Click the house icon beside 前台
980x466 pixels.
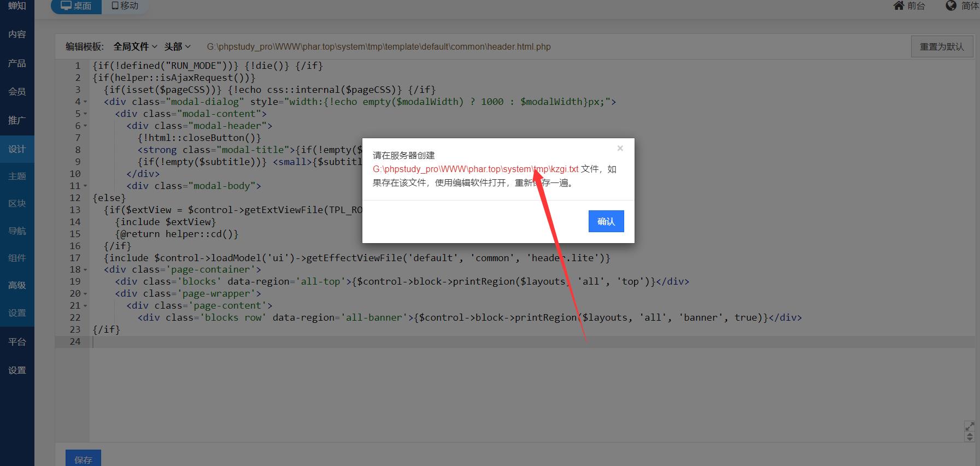pos(899,6)
